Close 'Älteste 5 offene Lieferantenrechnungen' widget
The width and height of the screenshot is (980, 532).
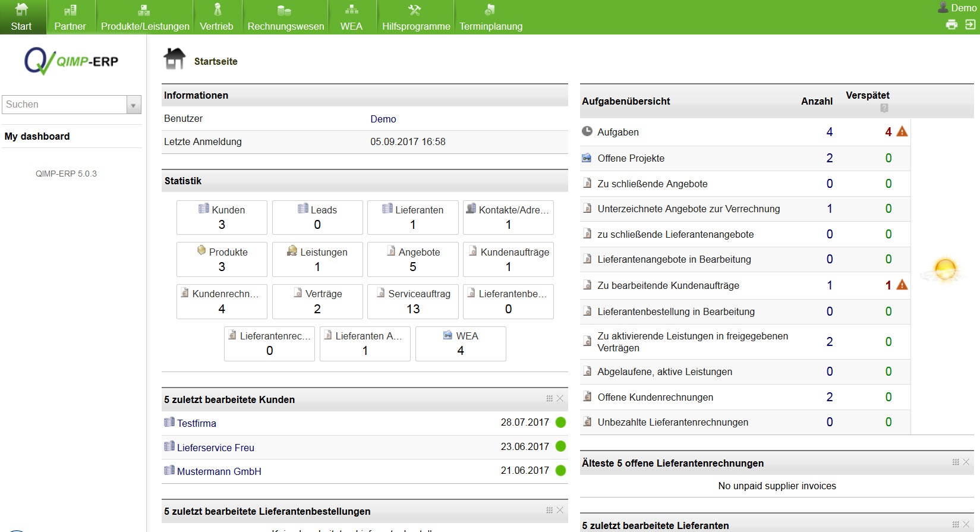click(x=966, y=462)
